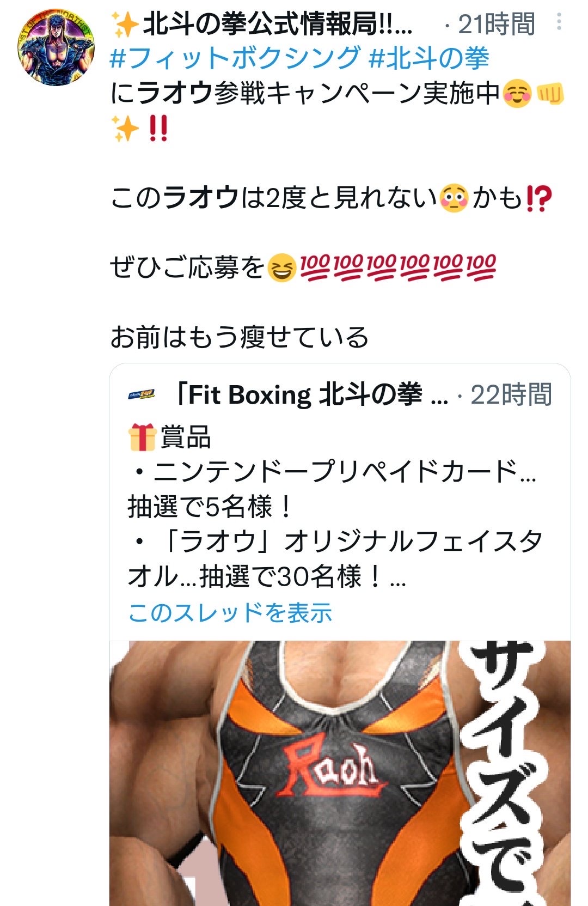Open the Raoh costume image

coord(340,773)
